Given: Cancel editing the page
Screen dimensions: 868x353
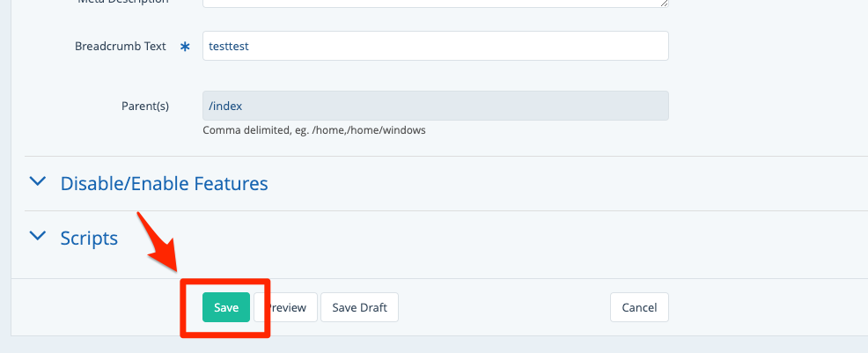Looking at the screenshot, I should (639, 307).
